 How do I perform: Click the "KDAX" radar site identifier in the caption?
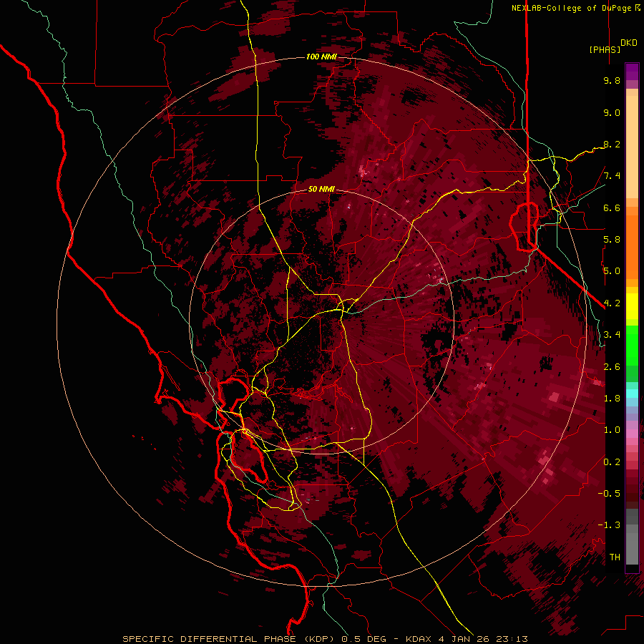[x=419, y=639]
